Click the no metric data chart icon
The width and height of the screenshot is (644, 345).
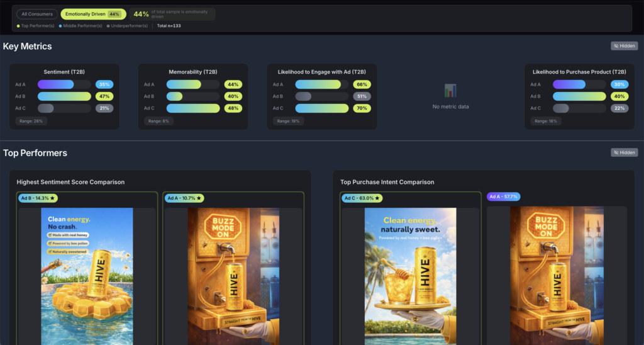click(450, 91)
